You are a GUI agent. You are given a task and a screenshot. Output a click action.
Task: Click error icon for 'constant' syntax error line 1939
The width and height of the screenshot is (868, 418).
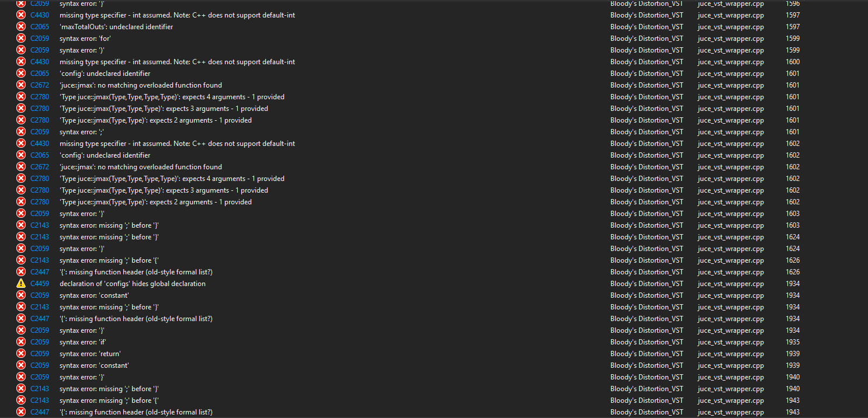[21, 365]
